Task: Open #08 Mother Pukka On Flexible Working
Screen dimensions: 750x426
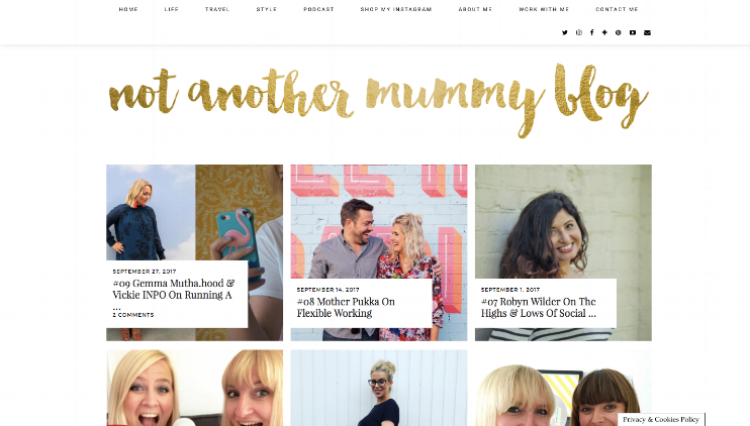Action: (x=345, y=307)
